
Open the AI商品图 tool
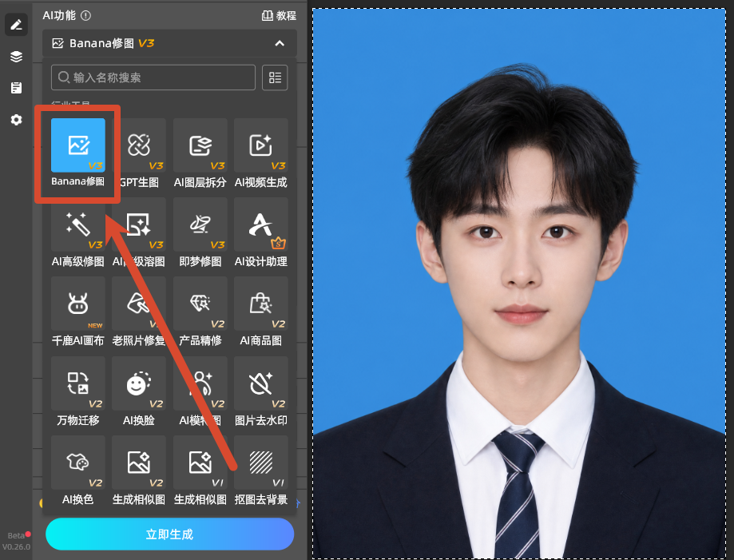[x=261, y=304]
